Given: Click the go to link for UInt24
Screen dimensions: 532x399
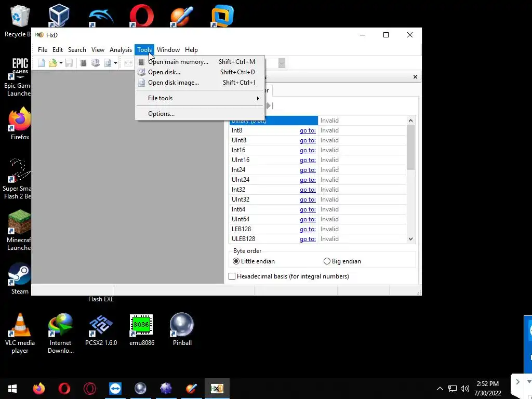Looking at the screenshot, I should [308, 179].
